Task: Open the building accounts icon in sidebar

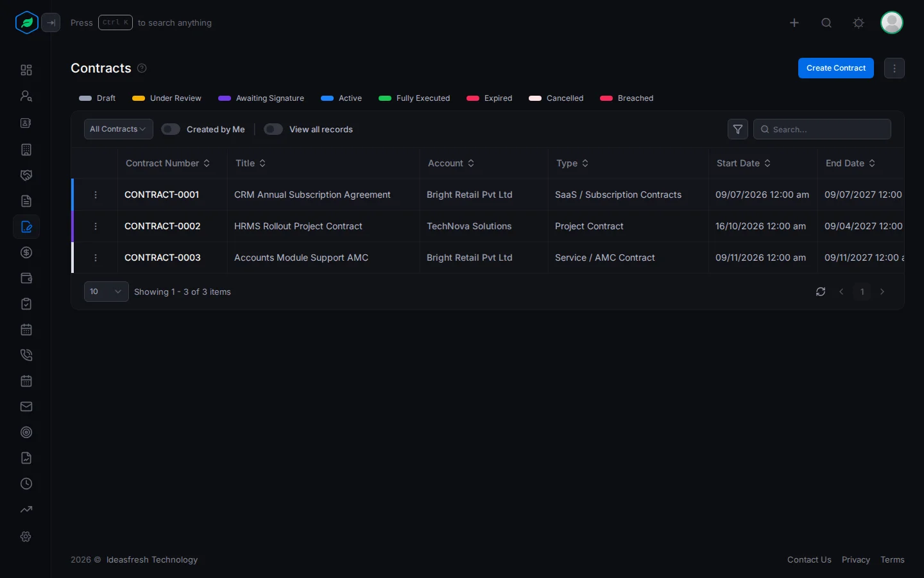Action: click(x=26, y=150)
